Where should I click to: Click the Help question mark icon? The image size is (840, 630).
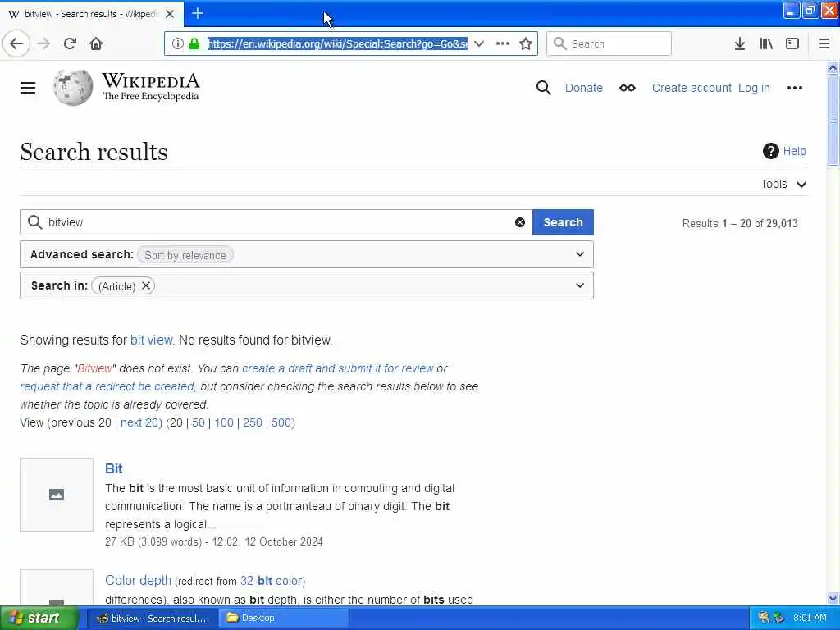(770, 151)
